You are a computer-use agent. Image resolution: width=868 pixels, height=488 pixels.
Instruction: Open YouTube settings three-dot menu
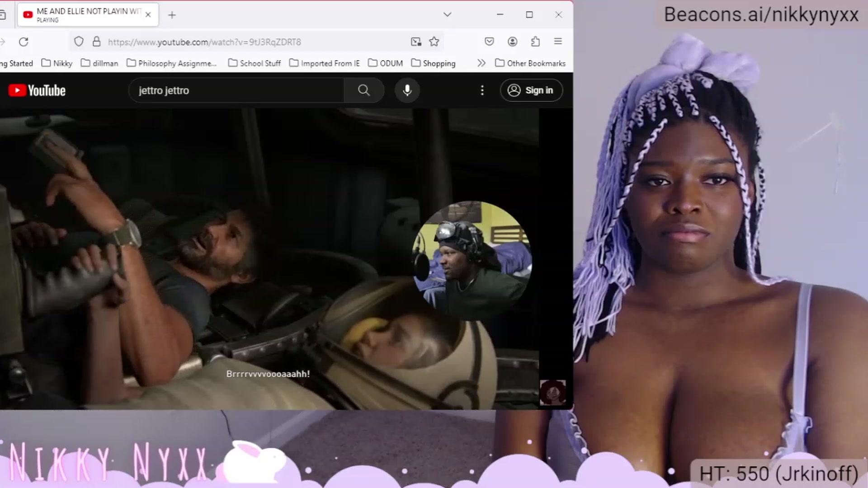[482, 90]
